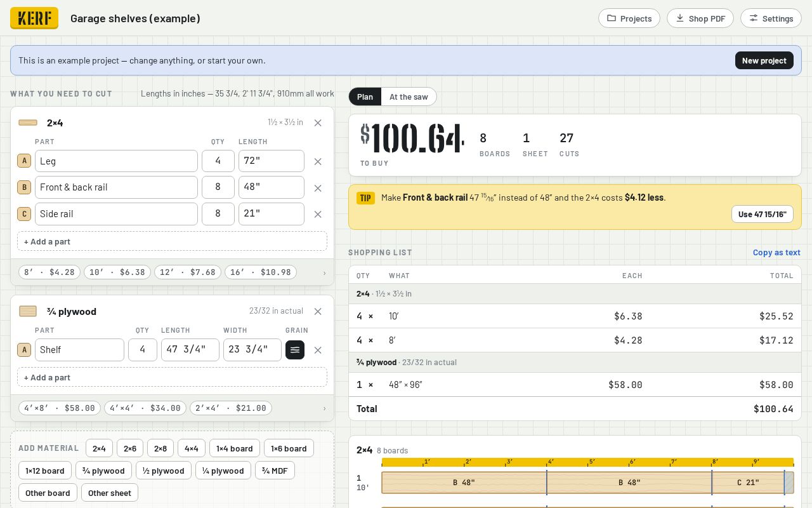Click the KERF logo
This screenshot has height=508, width=812.
click(x=34, y=18)
